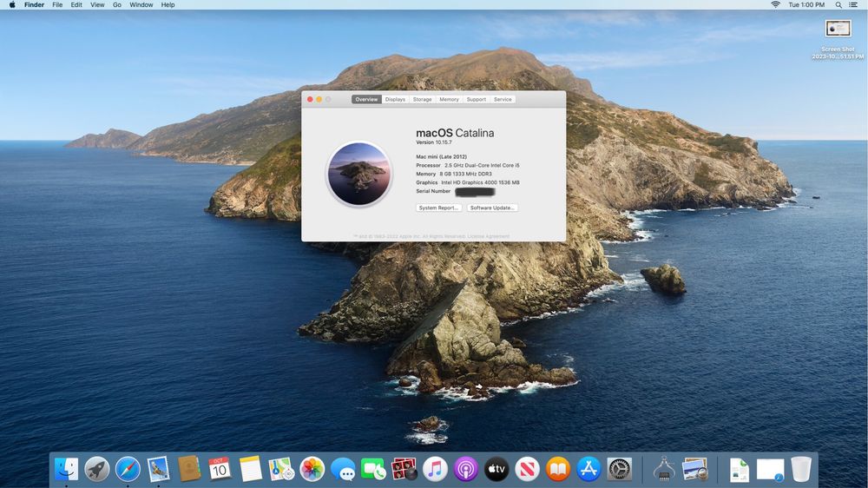Open the Apple menu
The height and width of the screenshot is (488, 868).
[12, 4]
